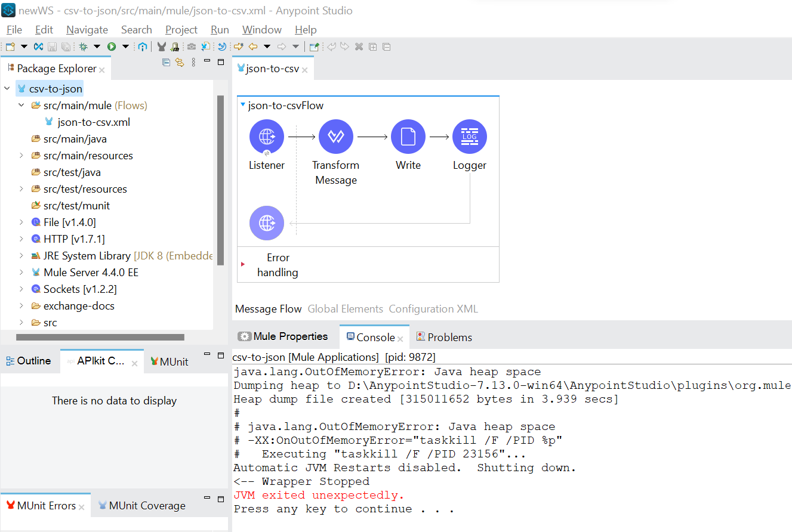Open the Project menu
Screen dimensions: 792x532
181,30
